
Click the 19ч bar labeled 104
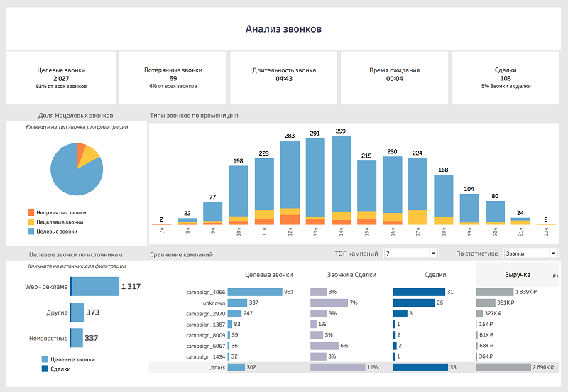click(x=469, y=209)
